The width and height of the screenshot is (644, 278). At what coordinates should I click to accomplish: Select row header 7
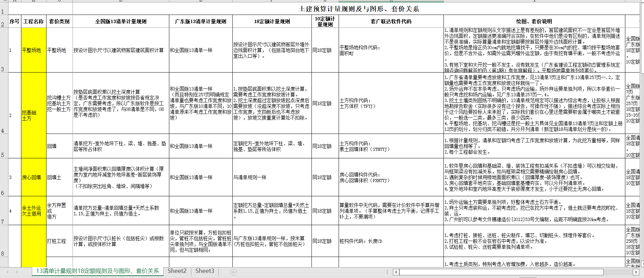coord(4,211)
